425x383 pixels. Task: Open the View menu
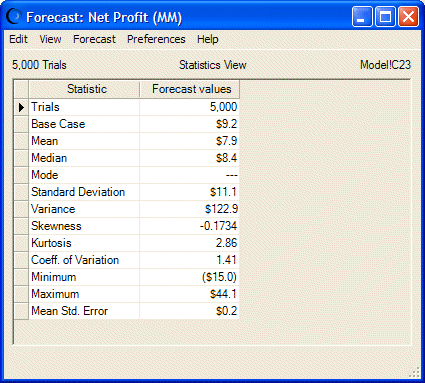[50, 39]
